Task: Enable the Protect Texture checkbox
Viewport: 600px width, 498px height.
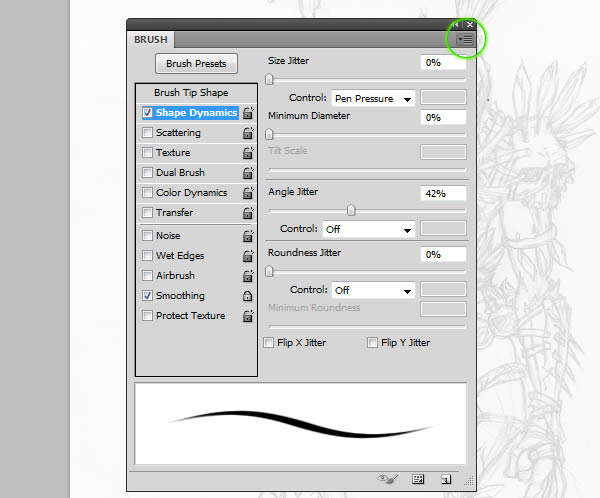Action: pos(147,315)
